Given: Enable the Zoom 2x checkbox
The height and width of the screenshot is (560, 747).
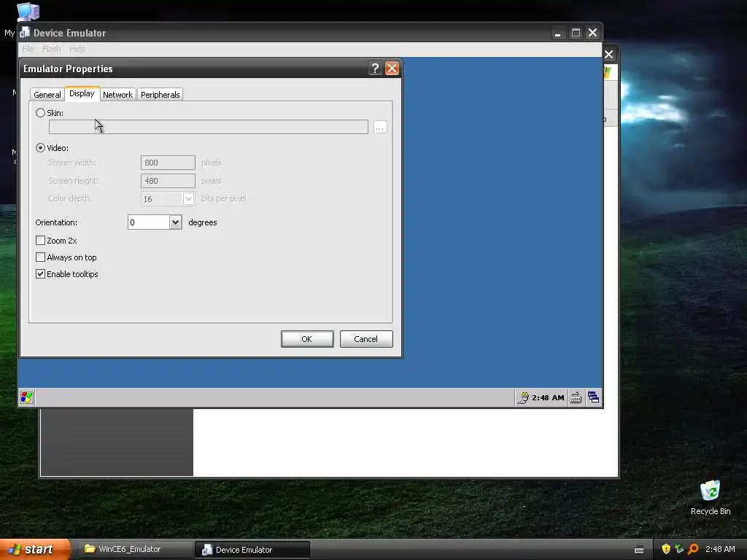Looking at the screenshot, I should click(41, 241).
